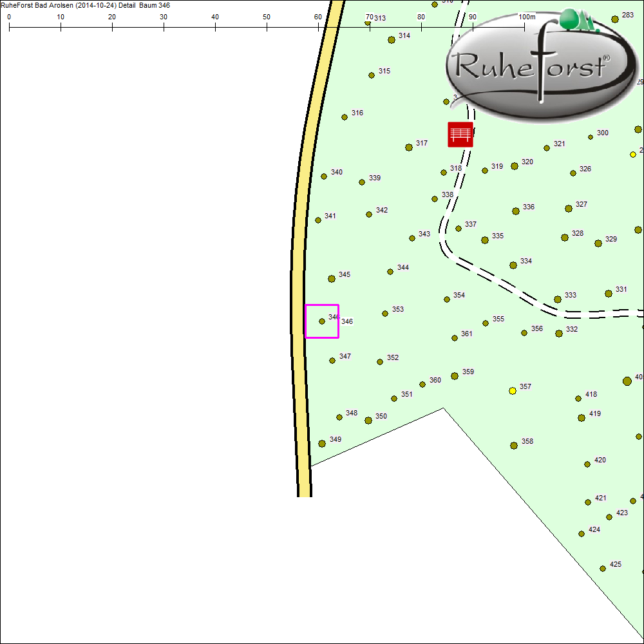644x644 pixels.
Task: Pick tree marker 333 beside the path
Action: click(558, 299)
